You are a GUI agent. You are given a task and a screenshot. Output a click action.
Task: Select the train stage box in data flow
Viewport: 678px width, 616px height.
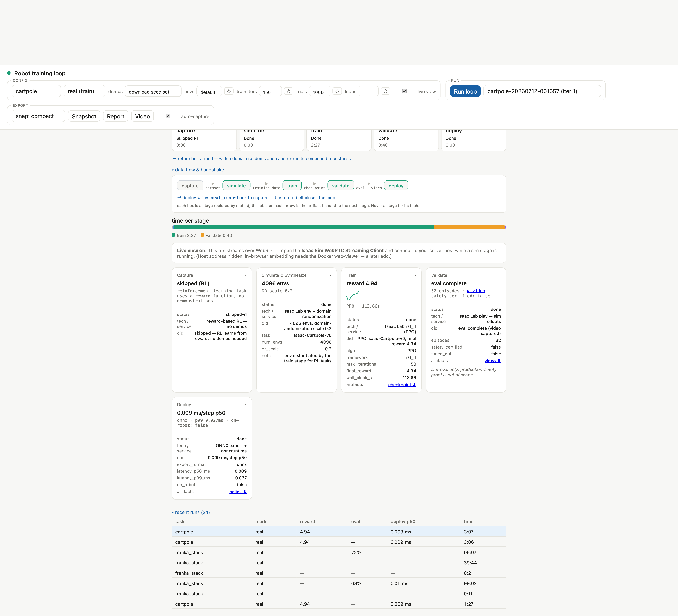292,185
